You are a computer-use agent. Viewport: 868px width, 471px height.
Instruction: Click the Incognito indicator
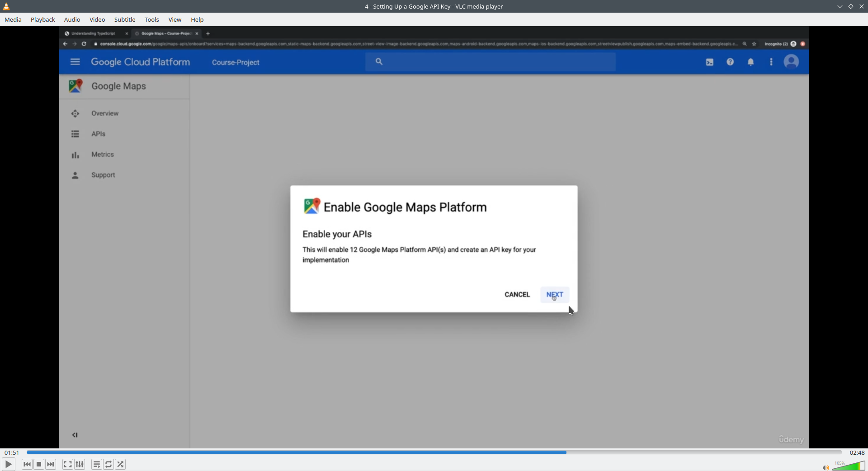point(780,44)
